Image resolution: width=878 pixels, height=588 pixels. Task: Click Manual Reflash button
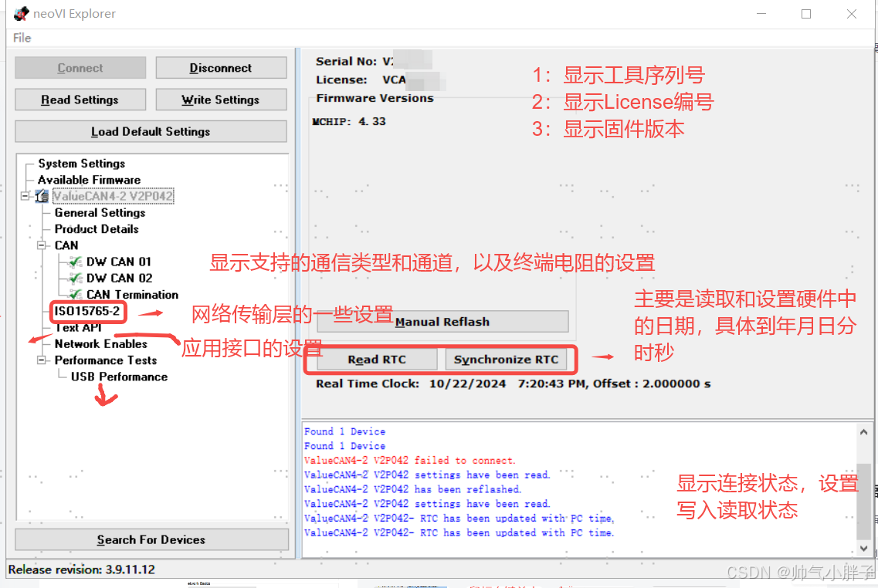coord(442,322)
